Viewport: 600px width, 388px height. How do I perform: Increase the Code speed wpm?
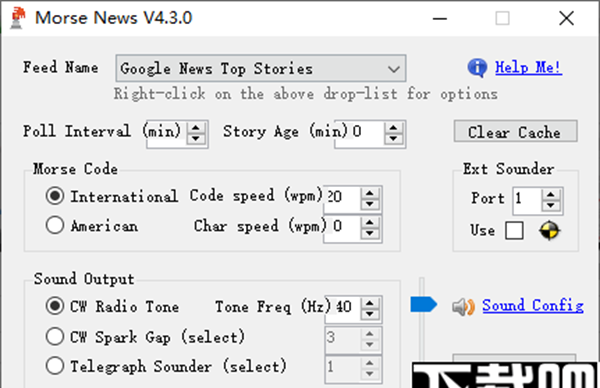click(x=370, y=193)
